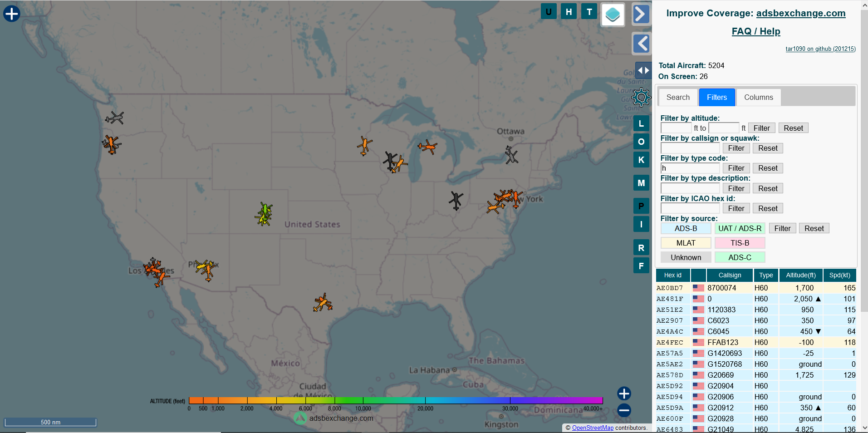The width and height of the screenshot is (868, 433).
Task: Sort table by Spd(kt) column
Action: (x=839, y=275)
